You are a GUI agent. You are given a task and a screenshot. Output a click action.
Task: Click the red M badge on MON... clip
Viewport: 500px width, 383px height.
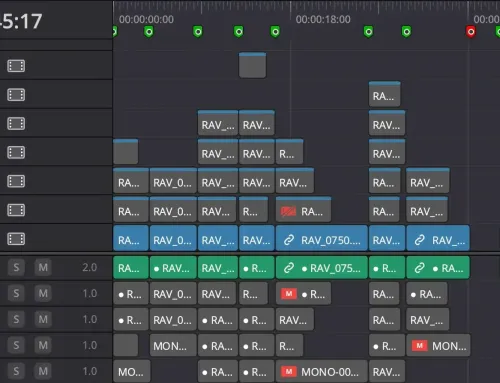[x=420, y=346]
